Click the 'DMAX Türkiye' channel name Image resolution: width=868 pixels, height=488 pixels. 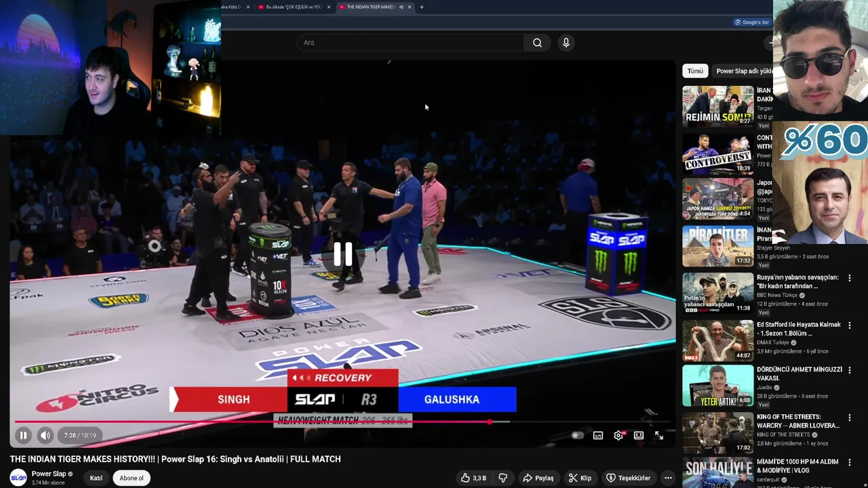tap(774, 342)
